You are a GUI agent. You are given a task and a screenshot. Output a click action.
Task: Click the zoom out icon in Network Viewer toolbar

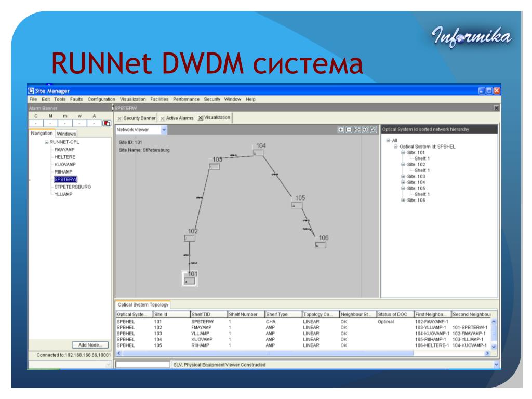pyautogui.click(x=349, y=129)
